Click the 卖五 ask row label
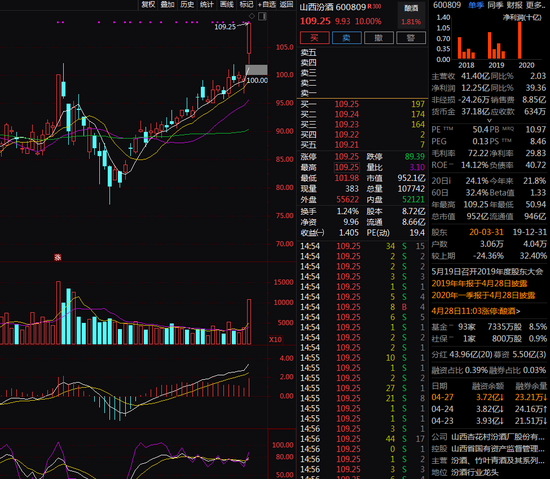The height and width of the screenshot is (479, 550). [x=308, y=53]
